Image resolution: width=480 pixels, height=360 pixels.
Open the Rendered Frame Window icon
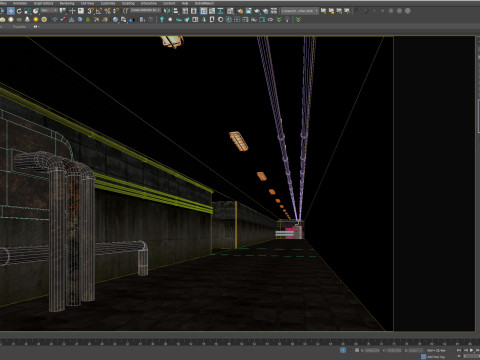click(249, 11)
